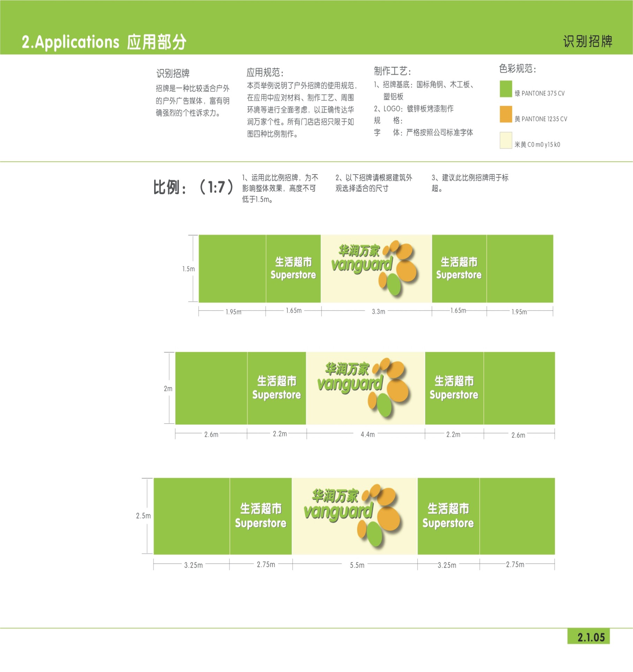Select the cream C0 m0 y15 k0 swatch
The width and height of the screenshot is (633, 672).
coord(506,140)
